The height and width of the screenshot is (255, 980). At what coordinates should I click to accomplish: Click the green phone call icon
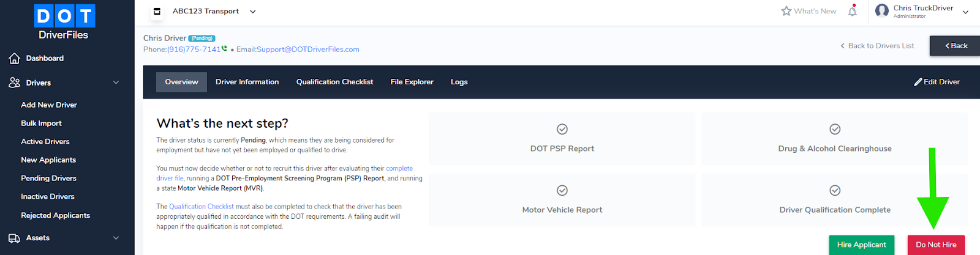click(224, 48)
